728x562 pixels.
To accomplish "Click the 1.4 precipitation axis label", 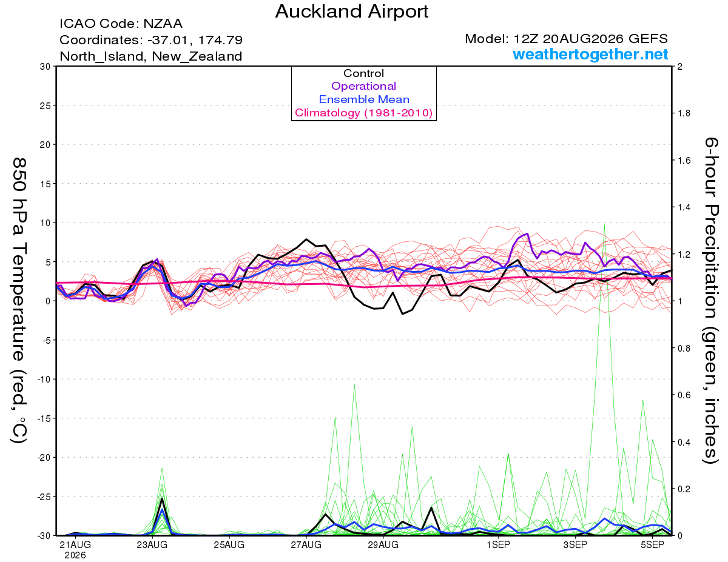I will click(683, 207).
